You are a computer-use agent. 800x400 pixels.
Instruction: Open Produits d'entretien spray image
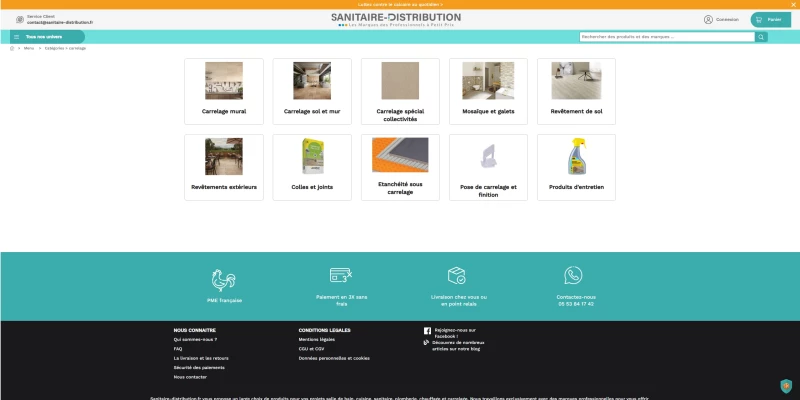pyautogui.click(x=577, y=156)
